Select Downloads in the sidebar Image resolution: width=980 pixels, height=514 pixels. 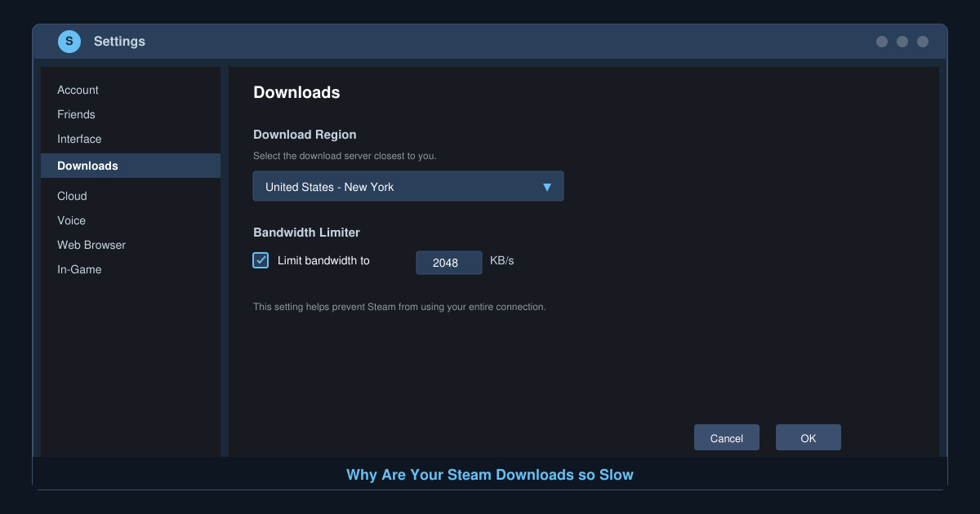131,166
